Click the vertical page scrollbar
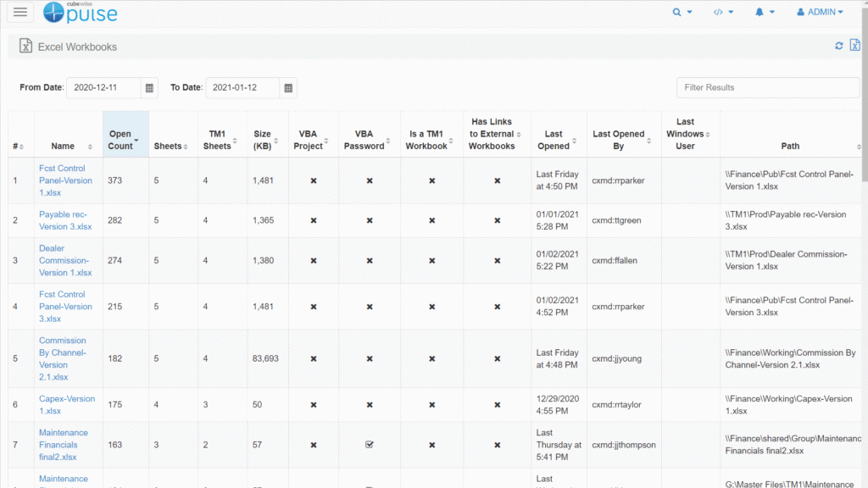This screenshot has width=868, height=488. tap(863, 85)
